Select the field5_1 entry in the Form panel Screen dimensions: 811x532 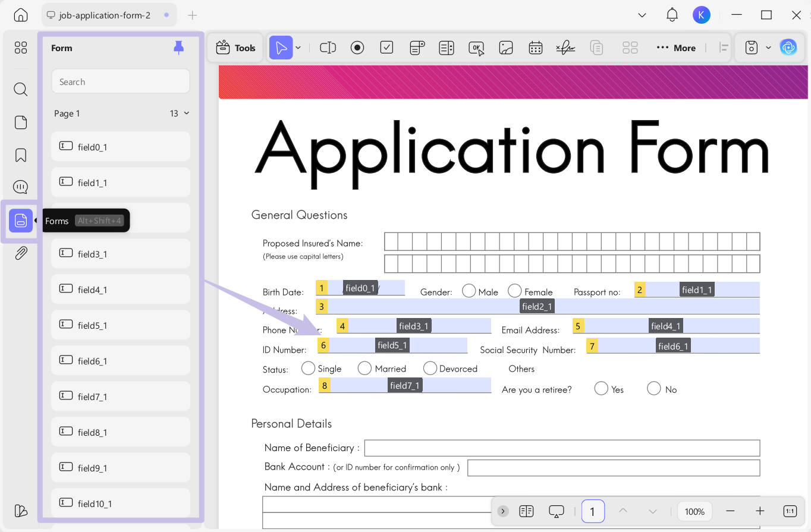coord(121,325)
